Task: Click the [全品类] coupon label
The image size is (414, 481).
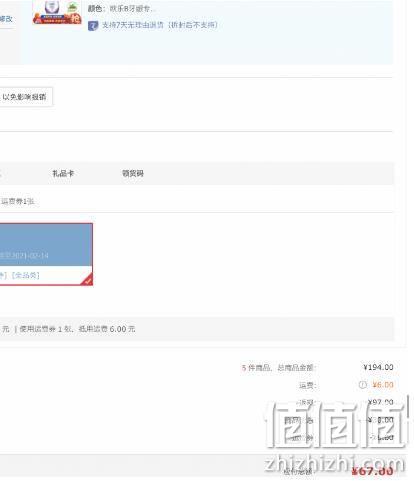Action: pos(25,275)
